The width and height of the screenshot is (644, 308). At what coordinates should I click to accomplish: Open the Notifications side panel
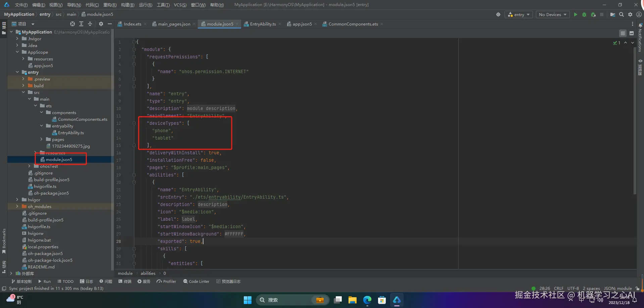pyautogui.click(x=640, y=38)
